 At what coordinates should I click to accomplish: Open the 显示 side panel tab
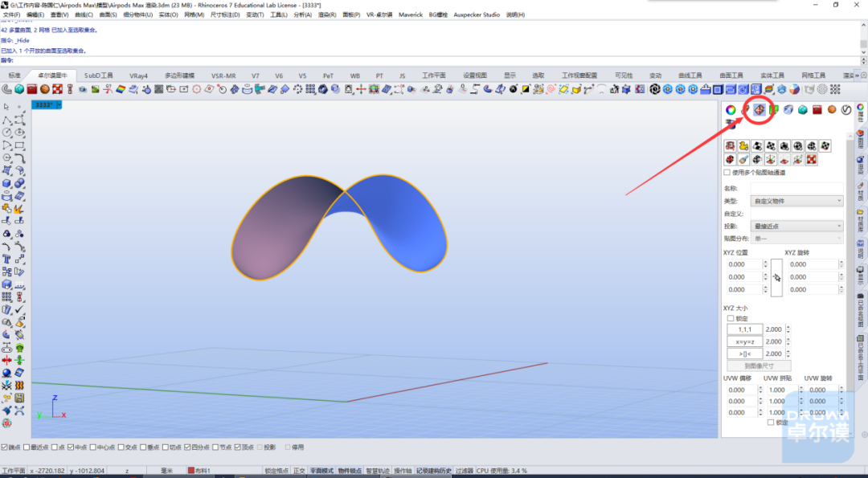tap(861, 275)
